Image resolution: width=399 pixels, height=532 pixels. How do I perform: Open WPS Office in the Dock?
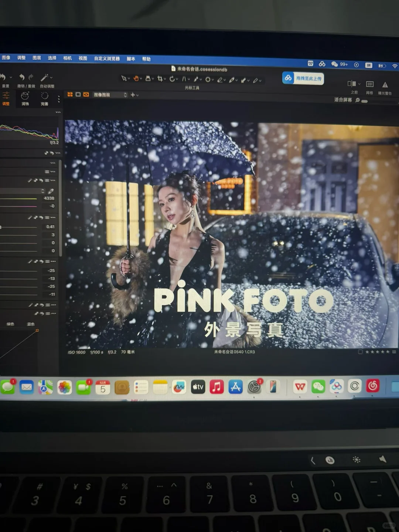pyautogui.click(x=300, y=387)
